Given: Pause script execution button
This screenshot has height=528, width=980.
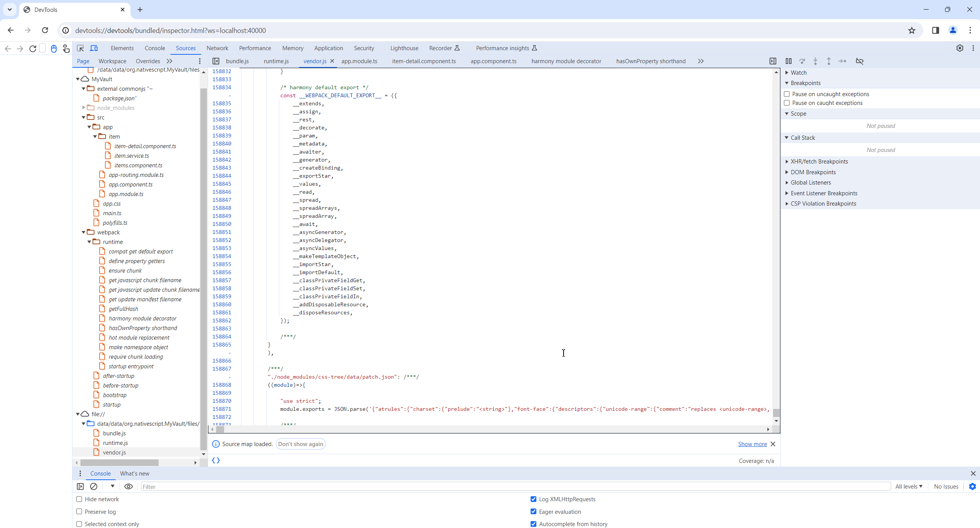Looking at the screenshot, I should (x=788, y=61).
